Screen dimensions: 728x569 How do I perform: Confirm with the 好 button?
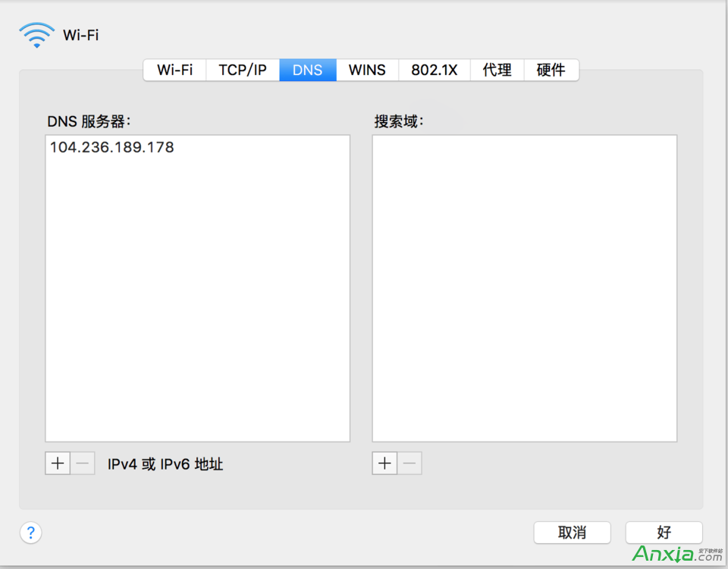pyautogui.click(x=664, y=533)
